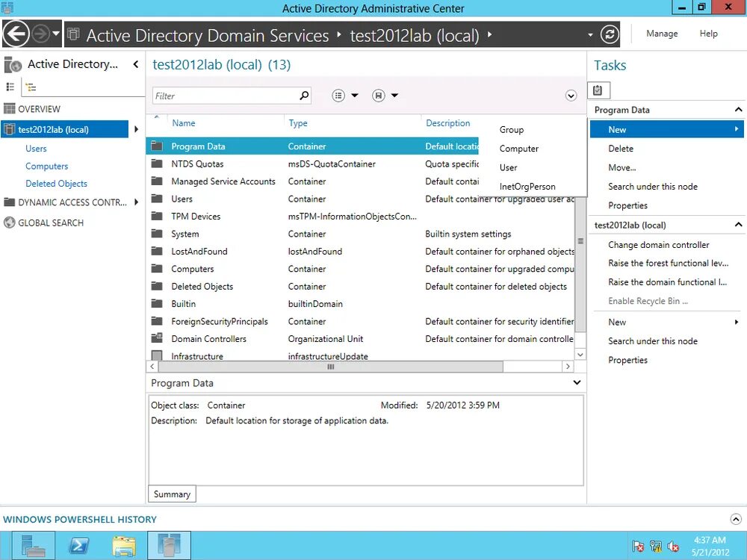Image resolution: width=747 pixels, height=560 pixels.
Task: Open the breadcrumb bar dropdown arrow
Action: point(590,34)
